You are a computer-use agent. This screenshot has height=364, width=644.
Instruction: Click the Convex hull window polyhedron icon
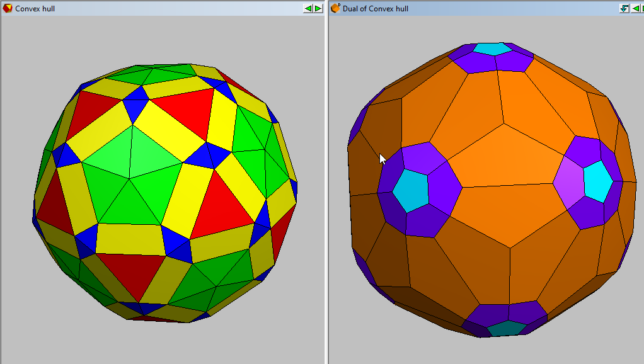tap(8, 8)
